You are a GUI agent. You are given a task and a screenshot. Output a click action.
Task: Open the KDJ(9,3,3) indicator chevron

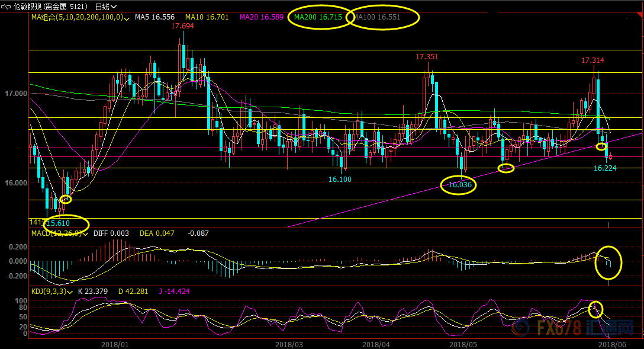71,292
